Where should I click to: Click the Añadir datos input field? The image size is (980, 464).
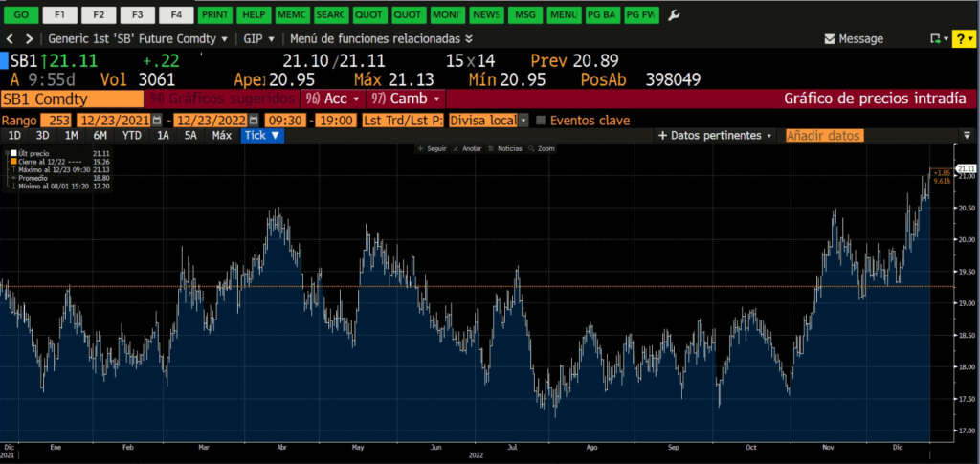pyautogui.click(x=824, y=136)
